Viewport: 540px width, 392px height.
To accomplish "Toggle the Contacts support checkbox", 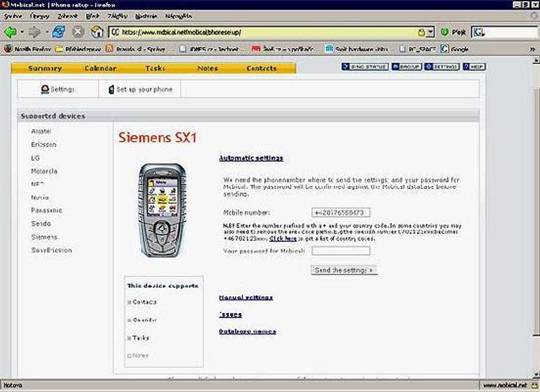I will [129, 302].
